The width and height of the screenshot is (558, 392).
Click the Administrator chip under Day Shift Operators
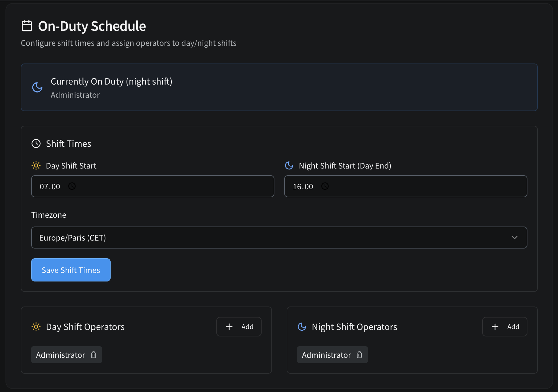61,355
